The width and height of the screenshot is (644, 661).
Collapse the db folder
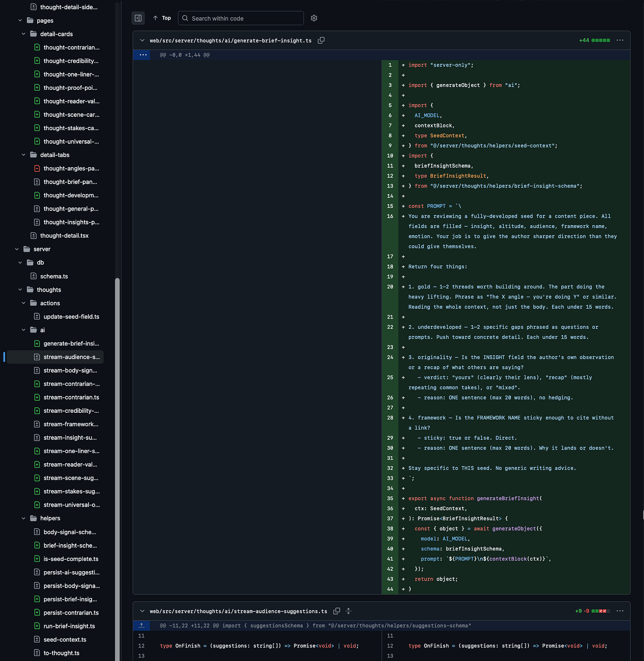(x=20, y=262)
